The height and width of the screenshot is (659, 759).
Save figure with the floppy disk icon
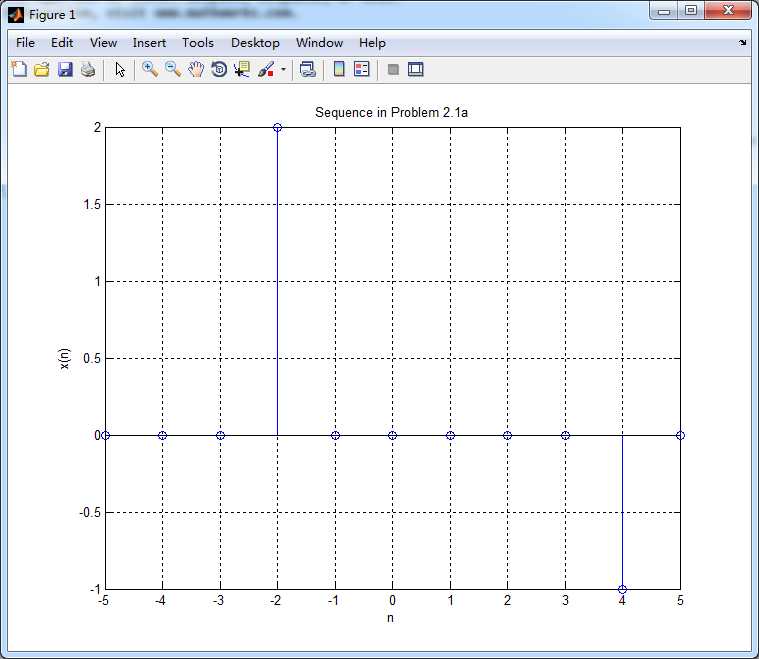[65, 69]
